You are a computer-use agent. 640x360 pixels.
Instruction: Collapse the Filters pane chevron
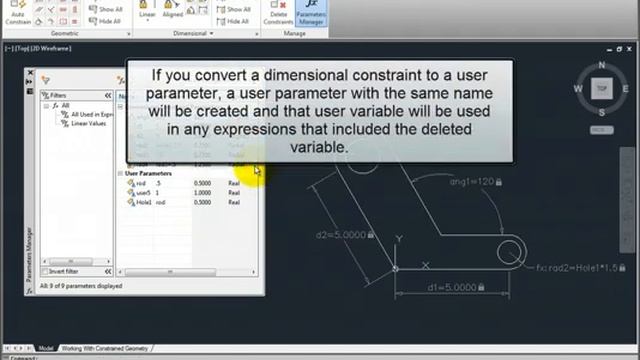coord(108,95)
